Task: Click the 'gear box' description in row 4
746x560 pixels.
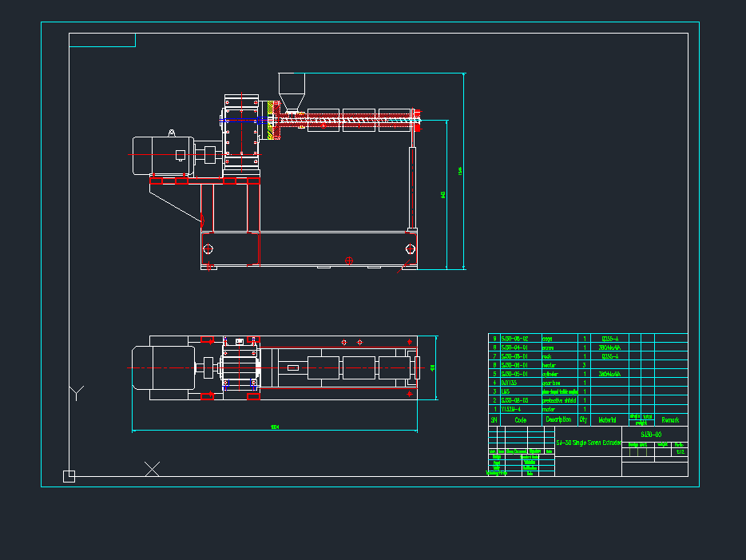Action: [554, 383]
